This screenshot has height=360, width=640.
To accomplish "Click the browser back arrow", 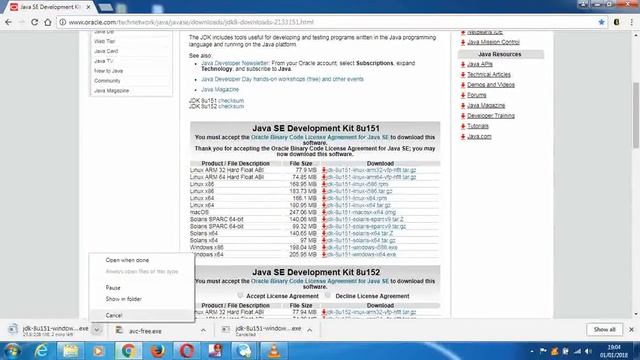I will coord(9,22).
